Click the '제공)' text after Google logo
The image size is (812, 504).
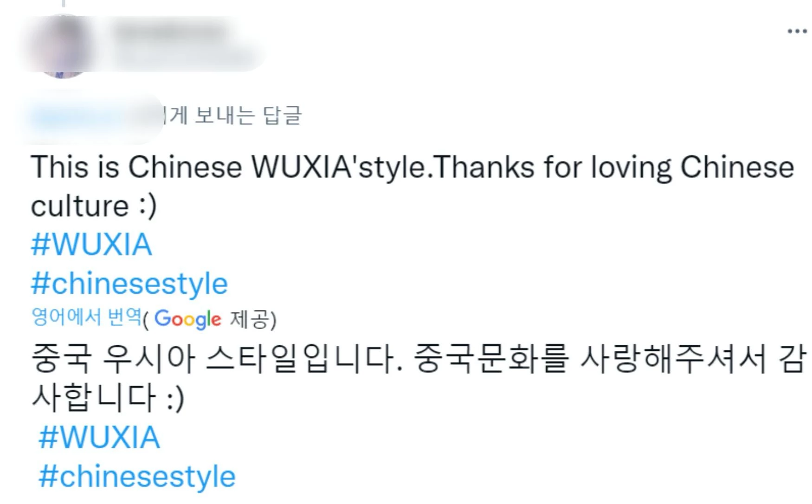[253, 319]
